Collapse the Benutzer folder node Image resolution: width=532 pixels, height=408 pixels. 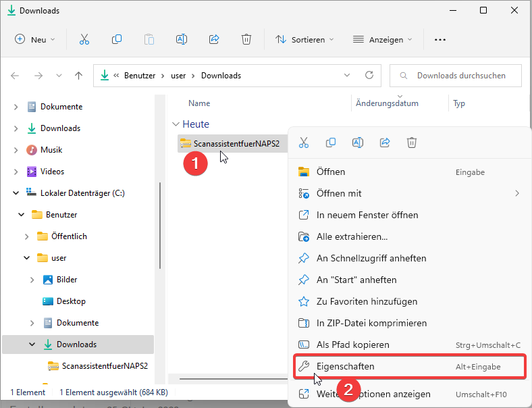coord(21,215)
